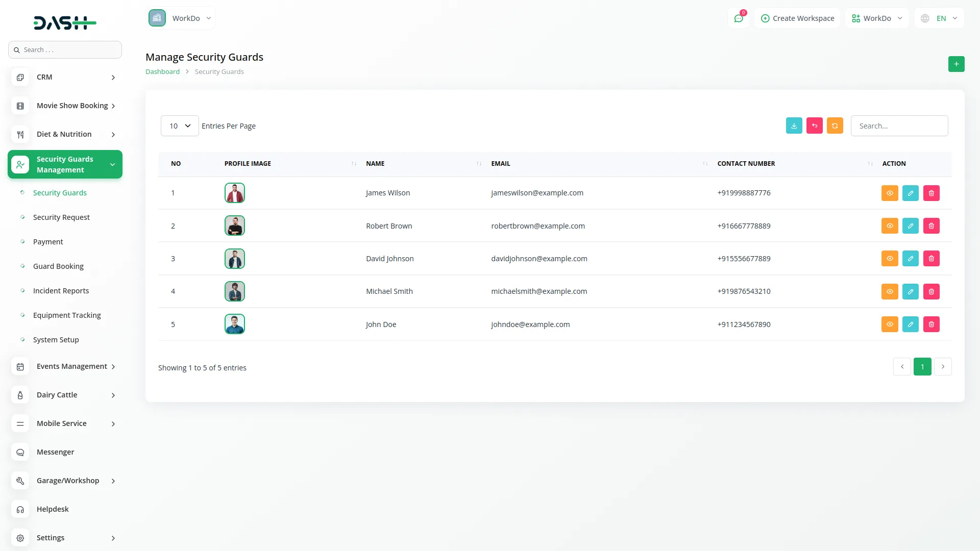Open the chat messages icon in header
Image resolution: width=980 pixels, height=551 pixels.
[738, 18]
